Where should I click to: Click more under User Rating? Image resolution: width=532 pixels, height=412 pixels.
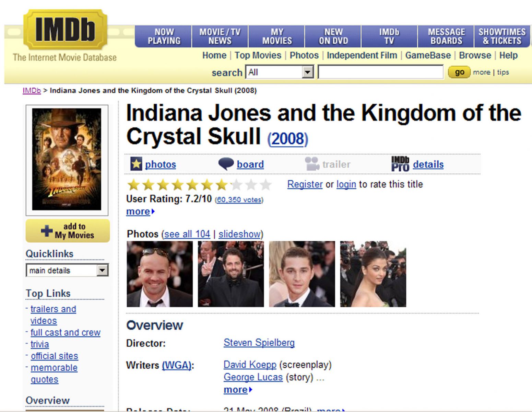[138, 211]
